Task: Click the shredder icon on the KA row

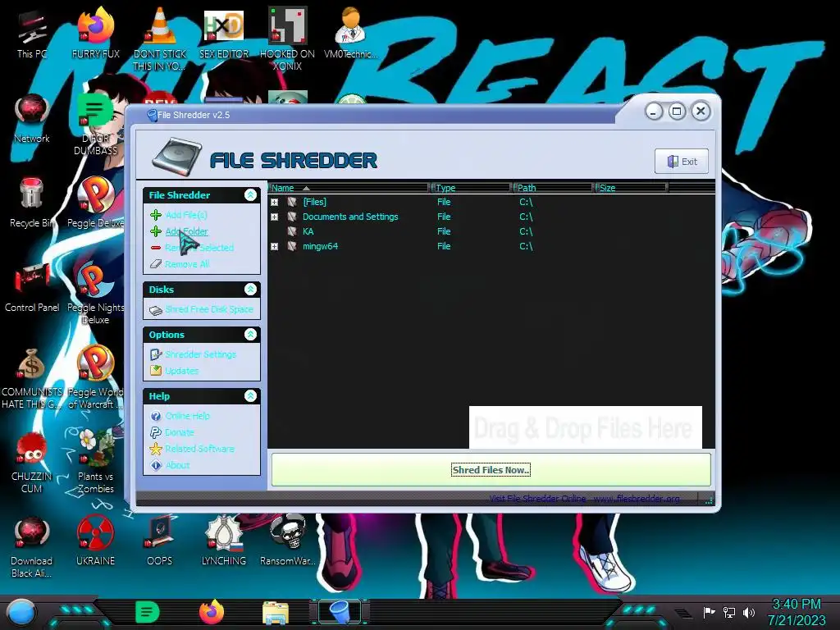Action: point(291,231)
